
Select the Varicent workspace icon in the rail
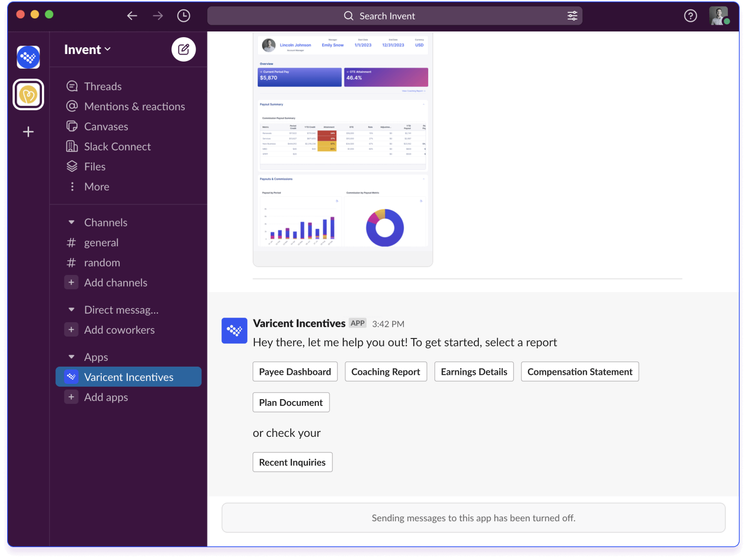(x=28, y=57)
